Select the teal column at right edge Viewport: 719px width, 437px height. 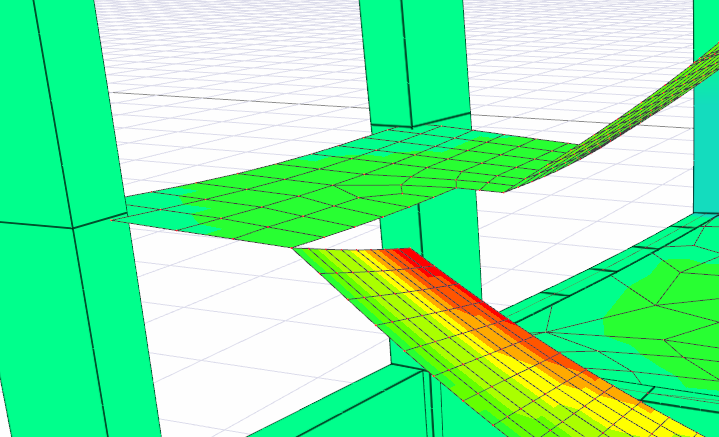click(706, 110)
